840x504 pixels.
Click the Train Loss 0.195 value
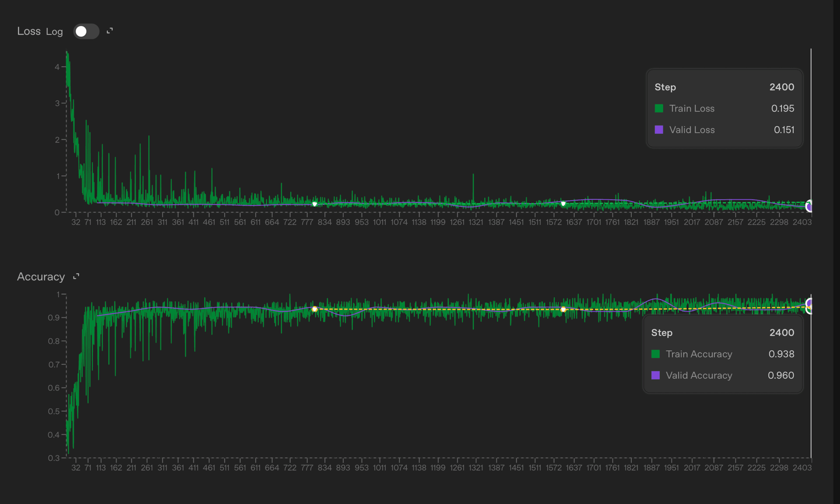[783, 108]
